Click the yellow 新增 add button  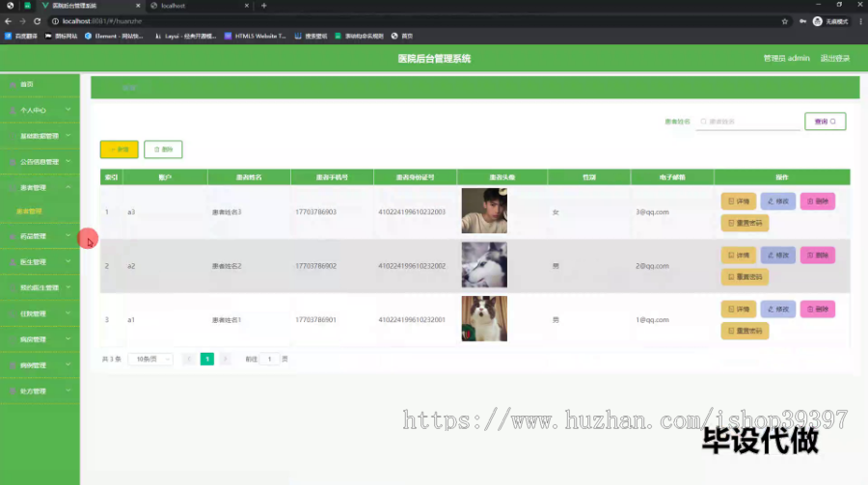point(119,149)
